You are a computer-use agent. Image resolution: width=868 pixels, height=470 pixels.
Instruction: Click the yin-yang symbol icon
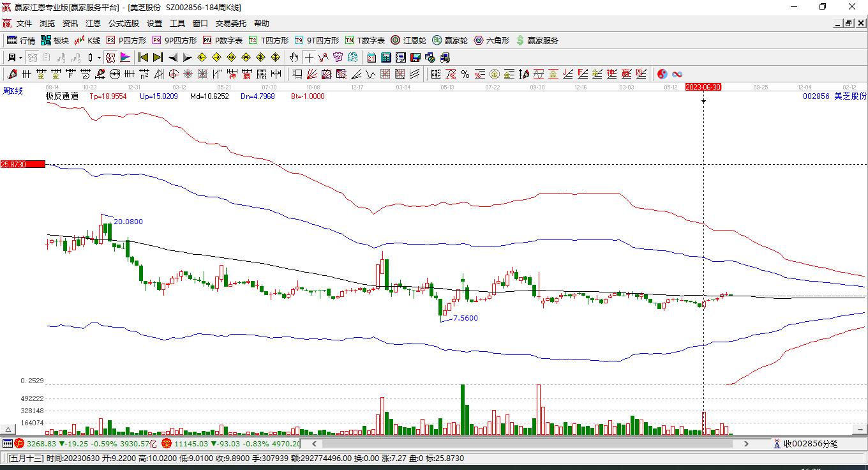pyautogui.click(x=662, y=74)
